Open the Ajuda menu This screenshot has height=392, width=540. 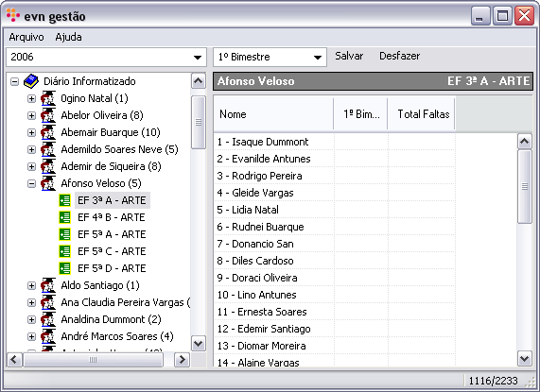pyautogui.click(x=68, y=37)
